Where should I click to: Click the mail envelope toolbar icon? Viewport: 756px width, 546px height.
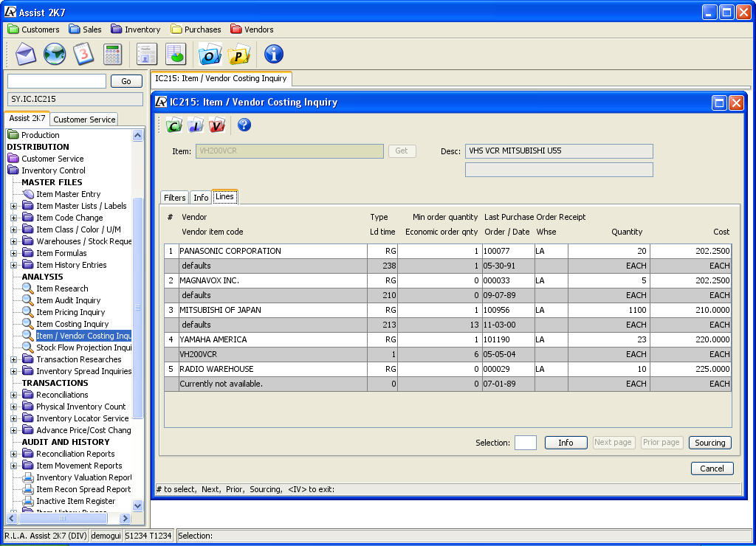pos(26,54)
